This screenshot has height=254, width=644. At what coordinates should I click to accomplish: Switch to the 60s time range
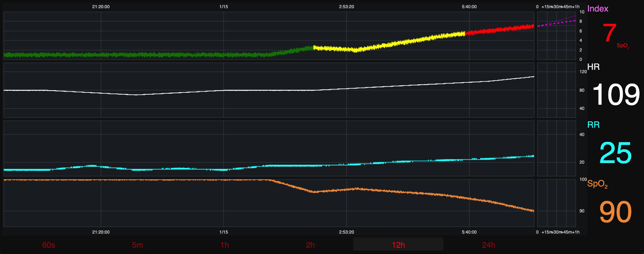tap(49, 245)
